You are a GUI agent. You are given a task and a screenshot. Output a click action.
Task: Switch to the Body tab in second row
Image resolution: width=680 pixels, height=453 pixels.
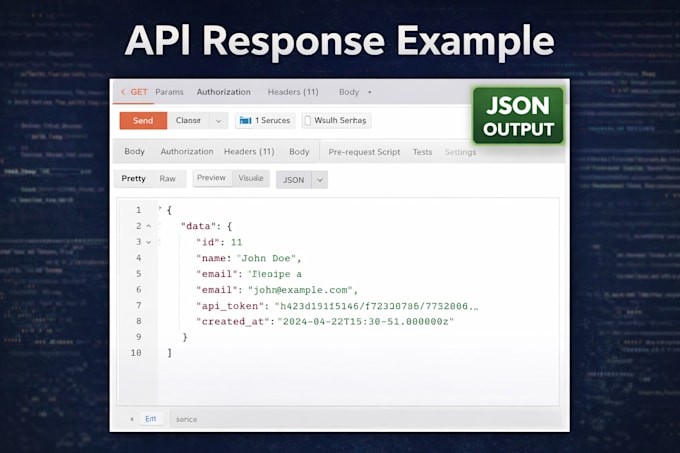tap(134, 151)
